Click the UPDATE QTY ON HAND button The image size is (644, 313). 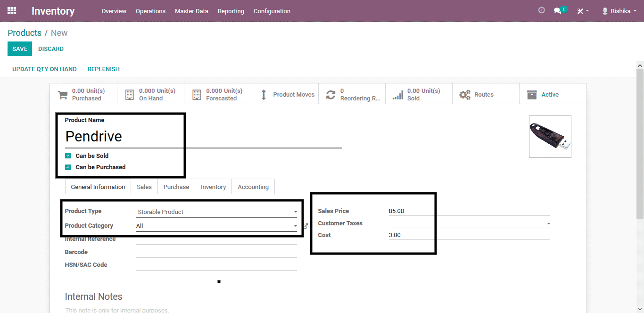coord(44,69)
